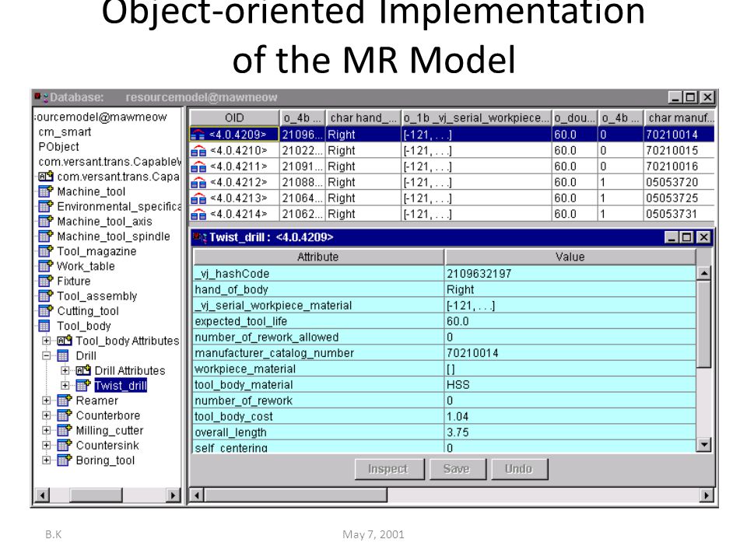The height and width of the screenshot is (560, 747).
Task: Click the Machine_tool_axis class icon
Action: (x=46, y=222)
